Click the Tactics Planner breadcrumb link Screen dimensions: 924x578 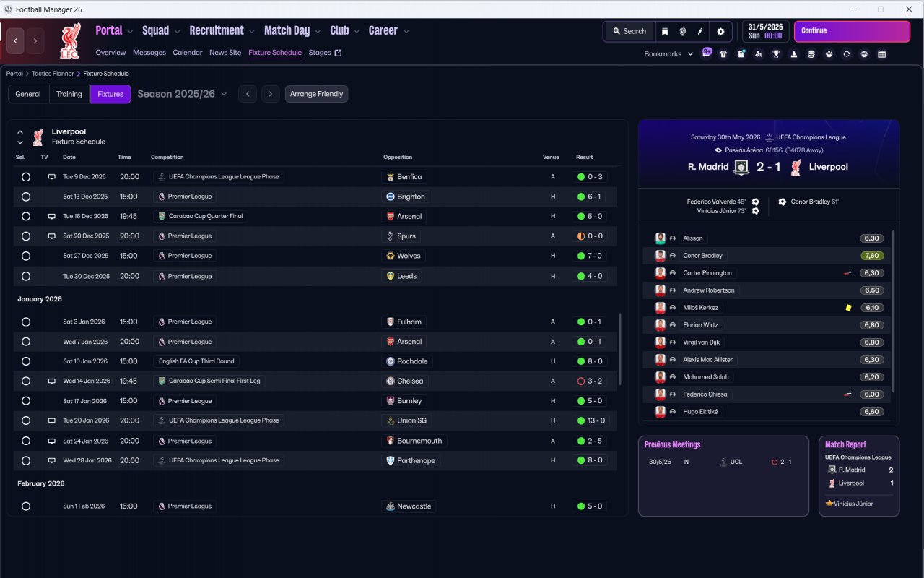pyautogui.click(x=52, y=74)
